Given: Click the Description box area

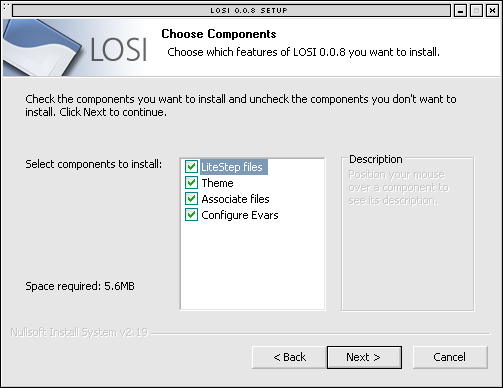Looking at the screenshot, I should coord(408,234).
